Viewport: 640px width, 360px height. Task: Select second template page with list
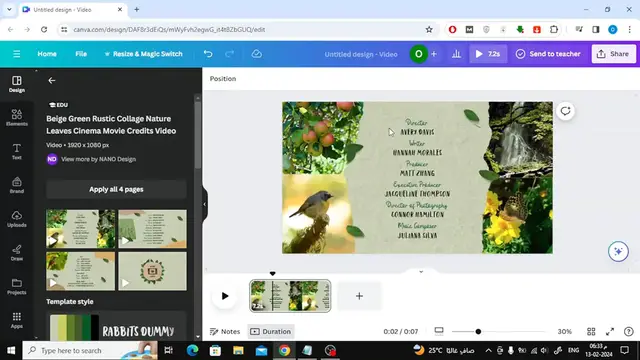coord(152,229)
